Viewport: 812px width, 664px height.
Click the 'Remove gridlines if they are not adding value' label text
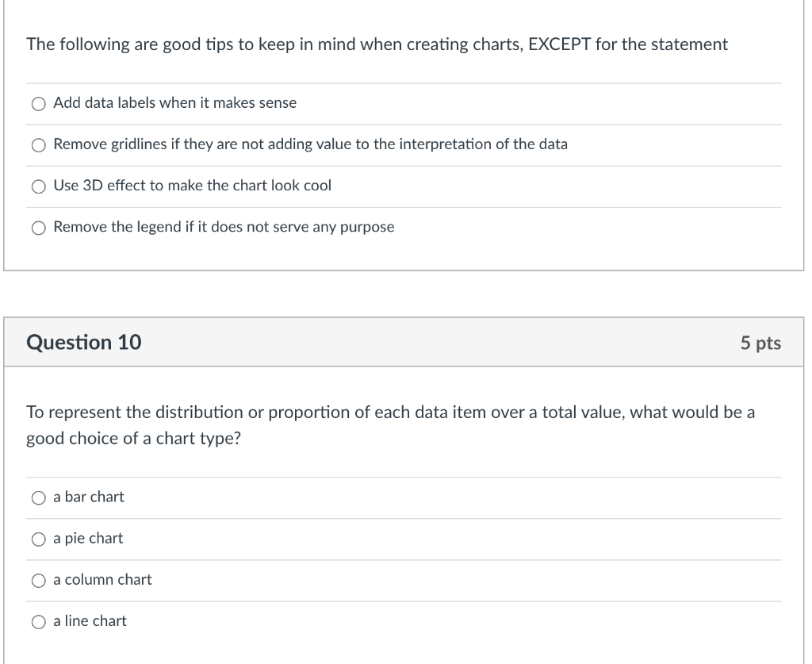(x=311, y=144)
